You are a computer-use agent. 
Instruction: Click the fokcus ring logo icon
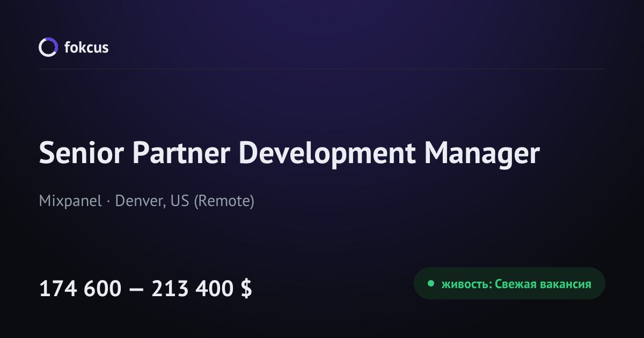[x=48, y=47]
